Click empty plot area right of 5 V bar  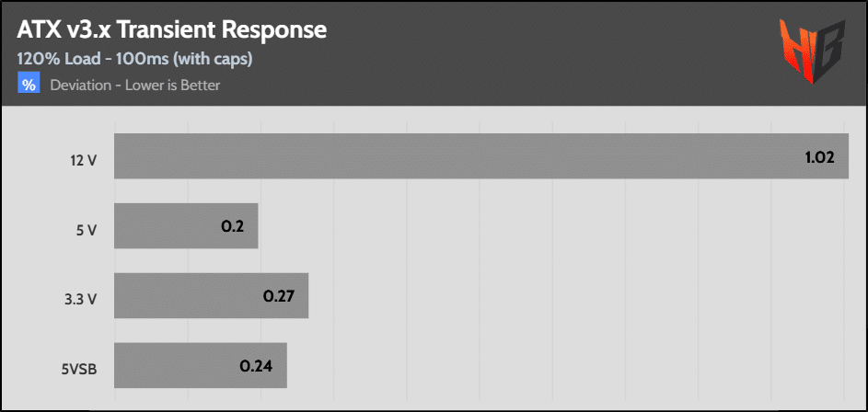tap(553, 225)
